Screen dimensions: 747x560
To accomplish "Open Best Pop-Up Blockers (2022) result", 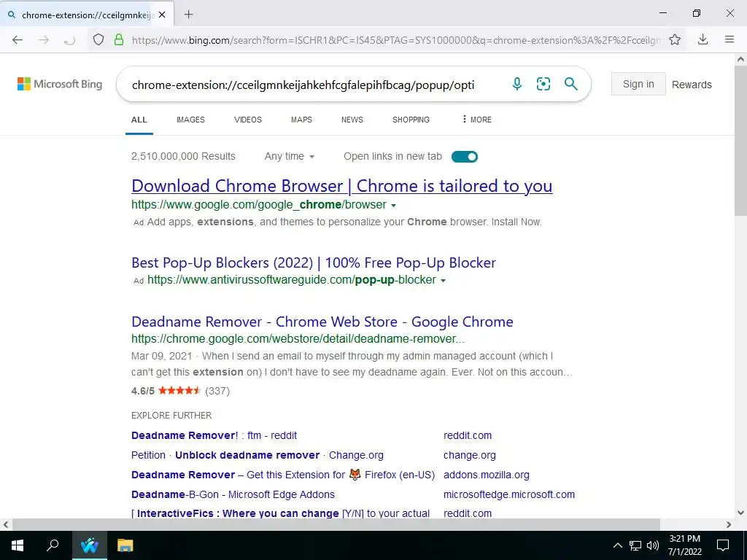I will click(314, 262).
